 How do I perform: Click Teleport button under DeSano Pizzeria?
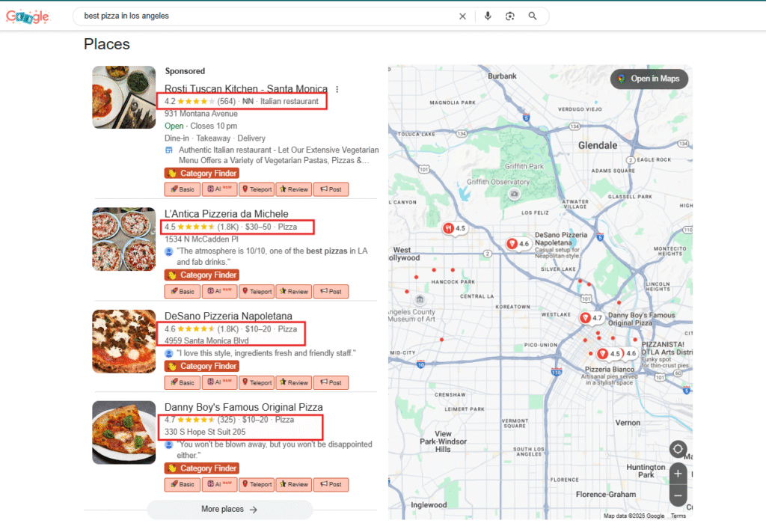(257, 382)
